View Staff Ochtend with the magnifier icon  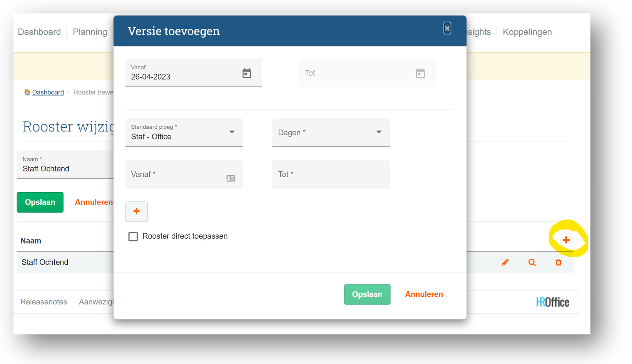point(532,263)
